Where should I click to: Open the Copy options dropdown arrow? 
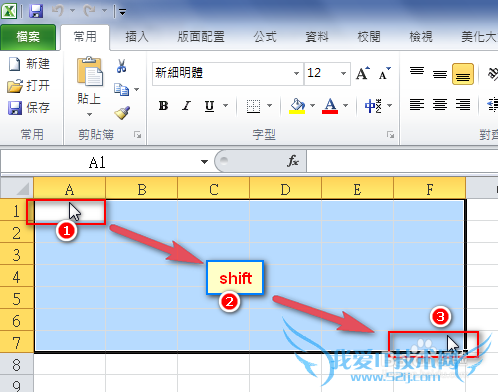click(137, 89)
